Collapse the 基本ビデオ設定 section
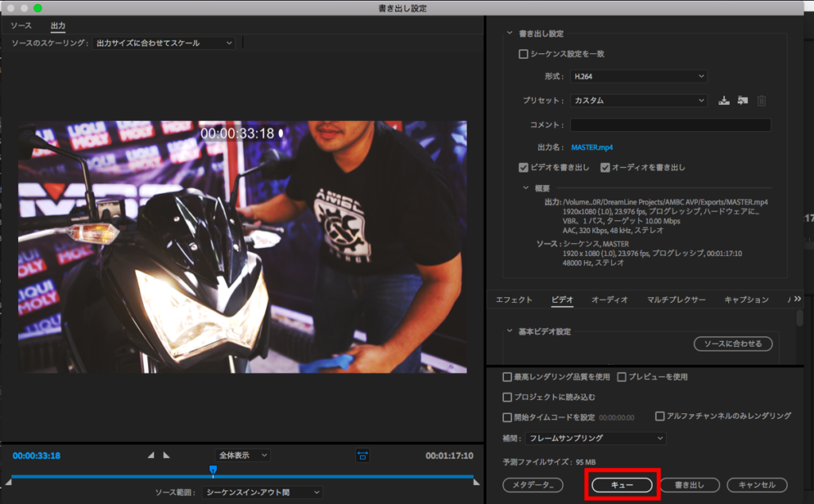This screenshot has height=504, width=814. coord(510,331)
